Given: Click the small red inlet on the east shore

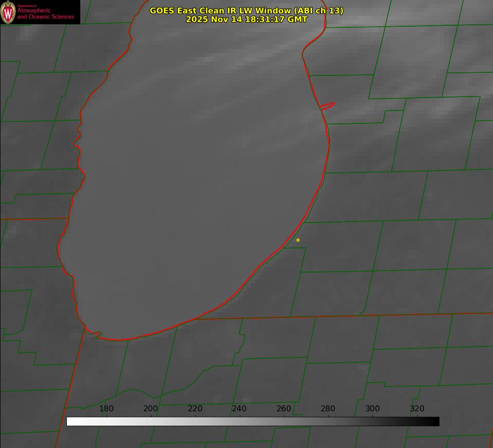Looking at the screenshot, I should pos(328,106).
